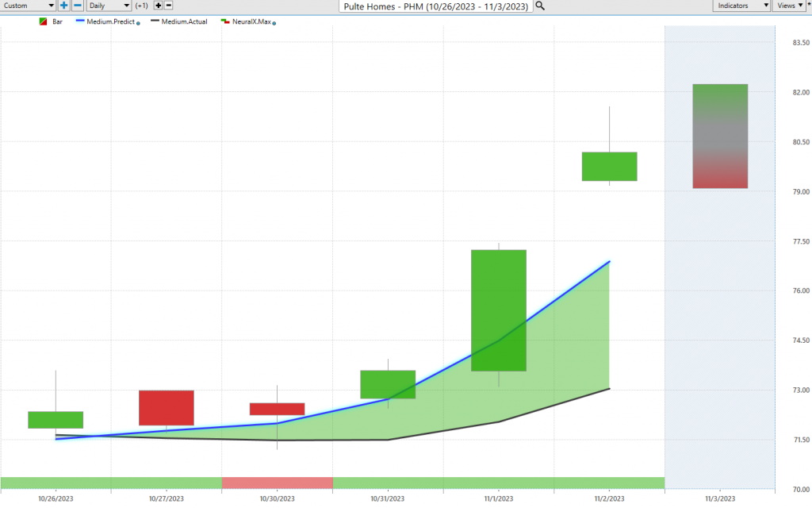
Task: Click the 10/31/2023 green candlestick
Action: (x=388, y=385)
